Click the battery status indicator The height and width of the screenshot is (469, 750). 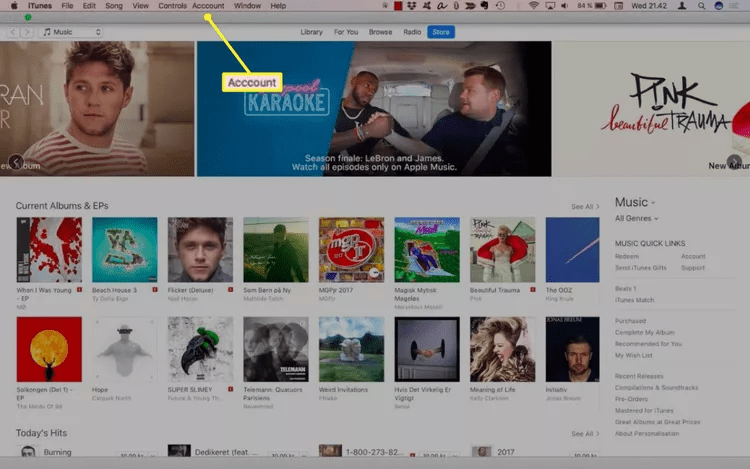coord(592,6)
